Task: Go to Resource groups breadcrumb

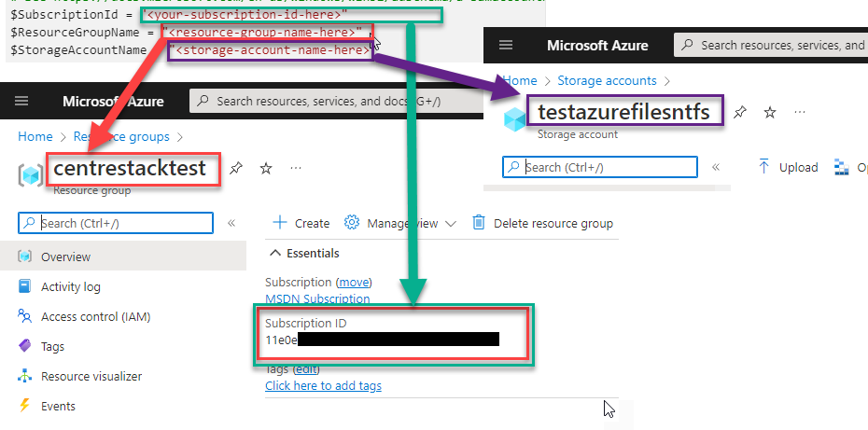Action: pos(121,137)
